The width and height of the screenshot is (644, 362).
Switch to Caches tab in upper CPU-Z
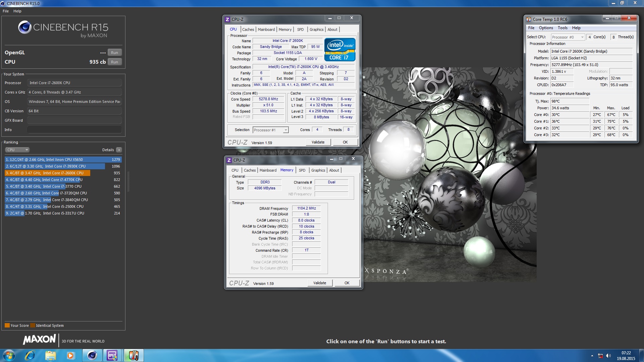[x=248, y=29]
